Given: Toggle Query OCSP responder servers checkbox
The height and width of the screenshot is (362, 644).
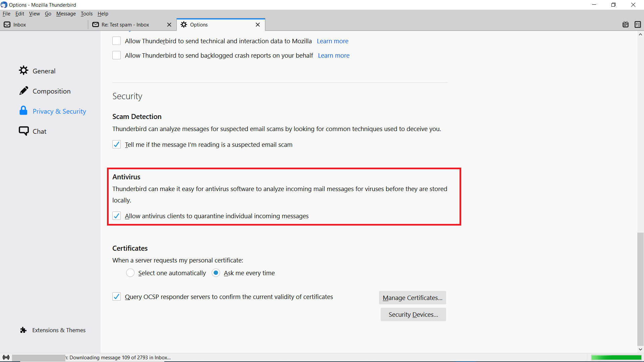Looking at the screenshot, I should click(116, 297).
